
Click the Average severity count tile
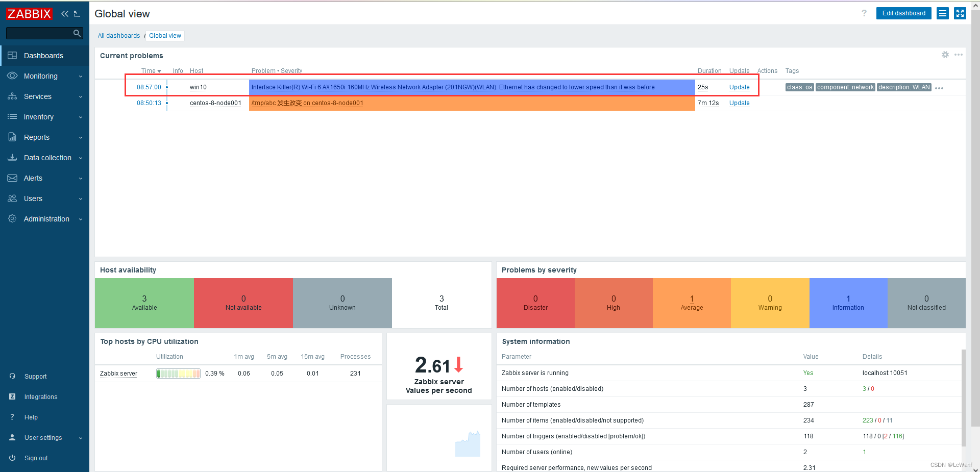tap(692, 303)
